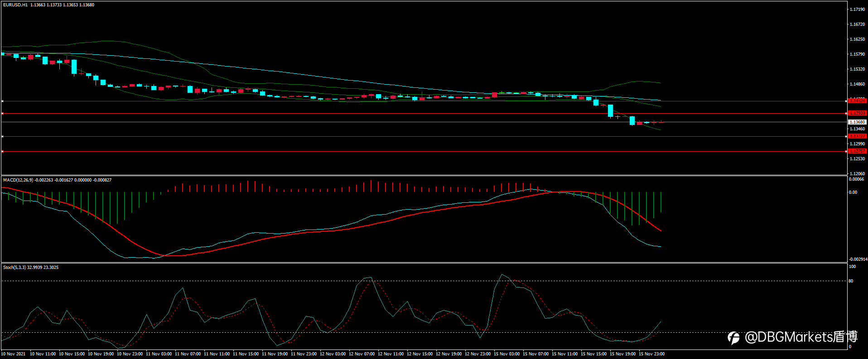Click the 1.17190 price scale value

pyautogui.click(x=857, y=10)
